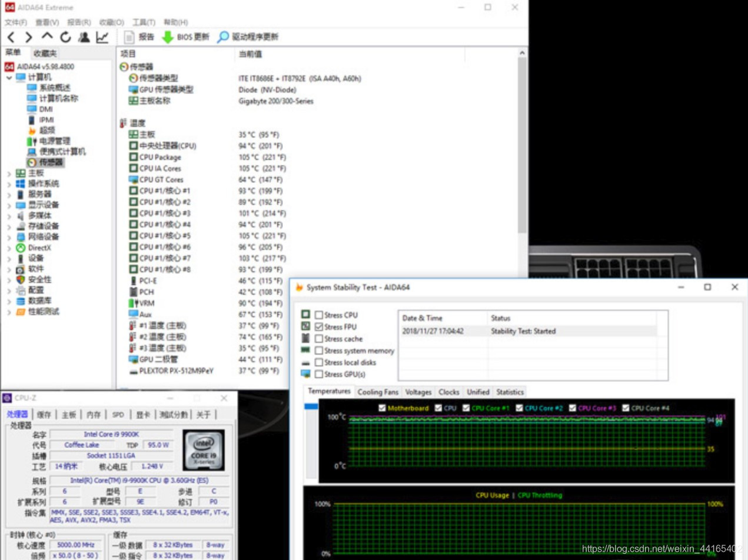Enable the Stress GPU(s) checkbox
748x560 pixels.
click(x=318, y=374)
